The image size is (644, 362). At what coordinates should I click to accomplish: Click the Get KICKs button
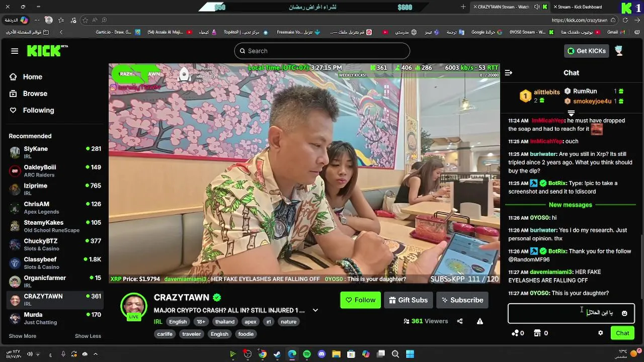[x=587, y=51]
